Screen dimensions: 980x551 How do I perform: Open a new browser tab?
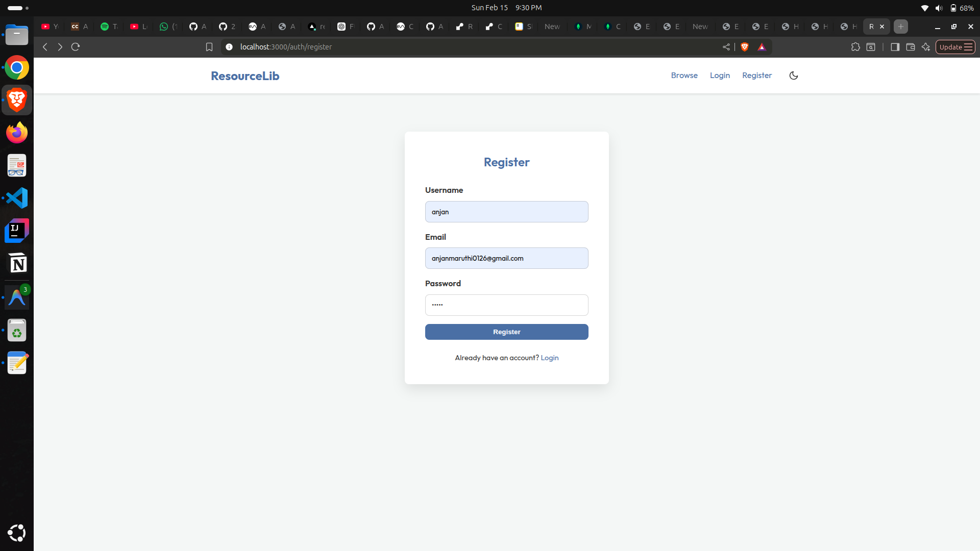(x=901, y=27)
